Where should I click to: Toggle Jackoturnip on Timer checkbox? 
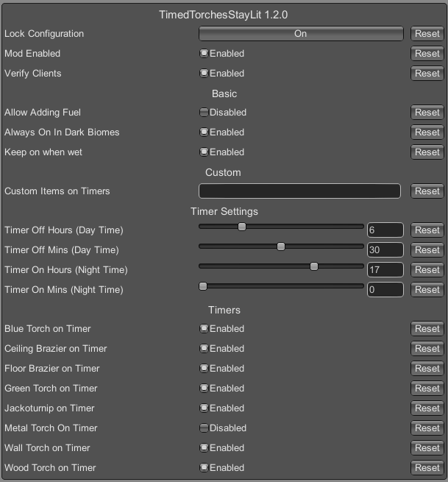pos(204,408)
